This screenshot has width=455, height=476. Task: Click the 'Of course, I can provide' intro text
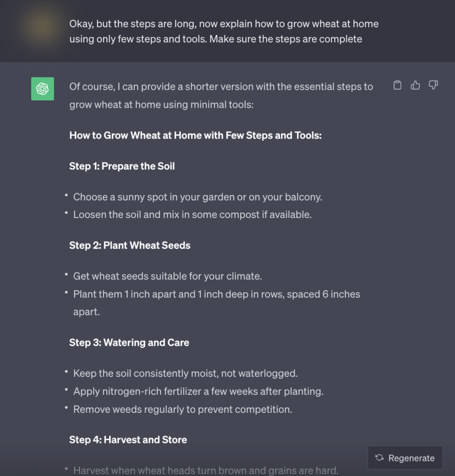pyautogui.click(x=221, y=95)
